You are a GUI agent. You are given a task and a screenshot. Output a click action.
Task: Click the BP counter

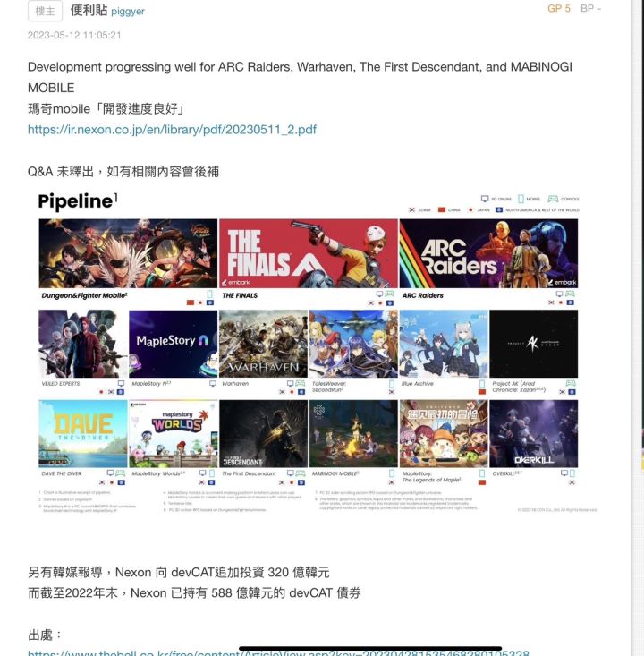click(x=590, y=8)
